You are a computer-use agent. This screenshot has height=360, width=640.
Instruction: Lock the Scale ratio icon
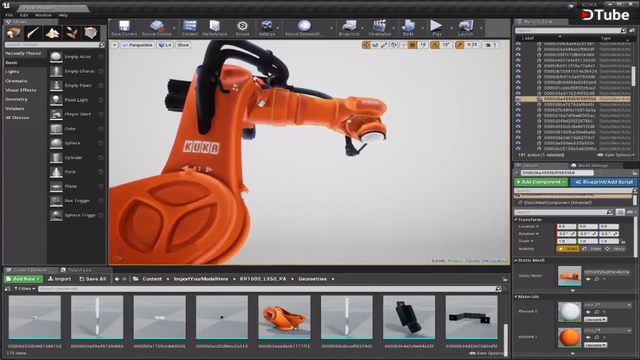623,241
